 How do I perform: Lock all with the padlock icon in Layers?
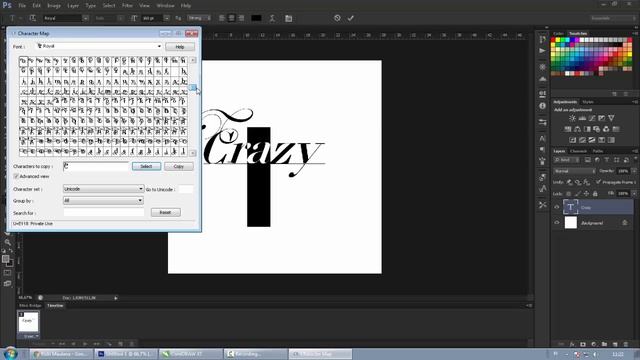click(595, 193)
